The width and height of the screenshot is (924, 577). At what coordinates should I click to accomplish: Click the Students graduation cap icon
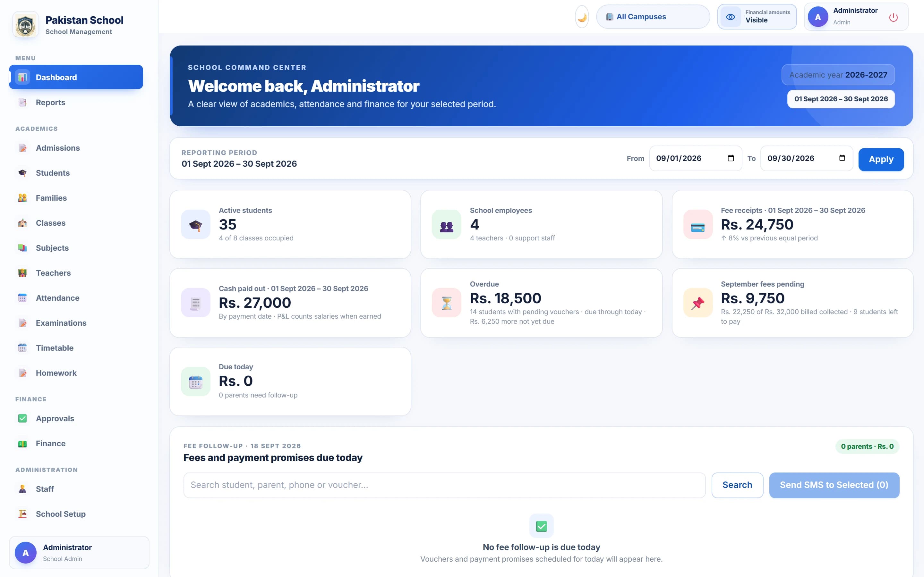tap(22, 173)
